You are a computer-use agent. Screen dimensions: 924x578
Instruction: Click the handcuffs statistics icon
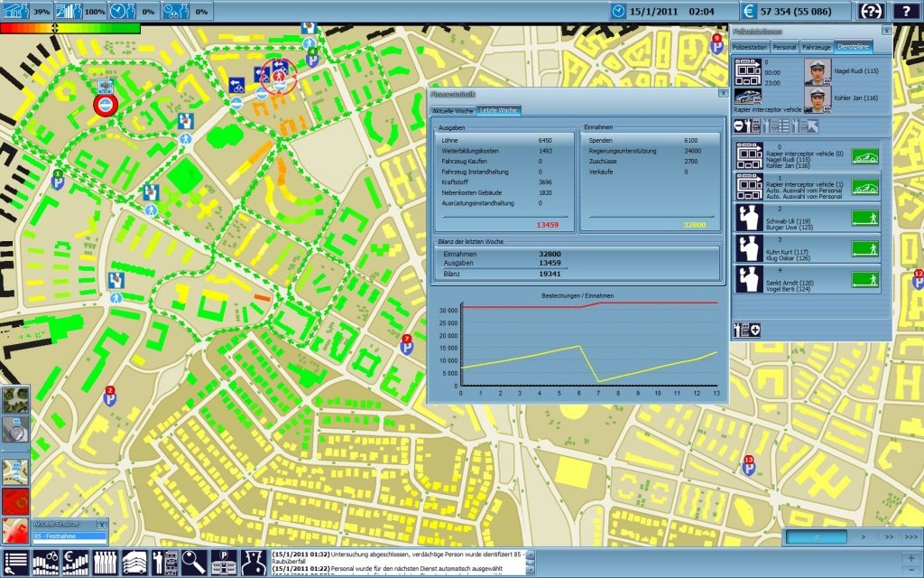pos(46,562)
